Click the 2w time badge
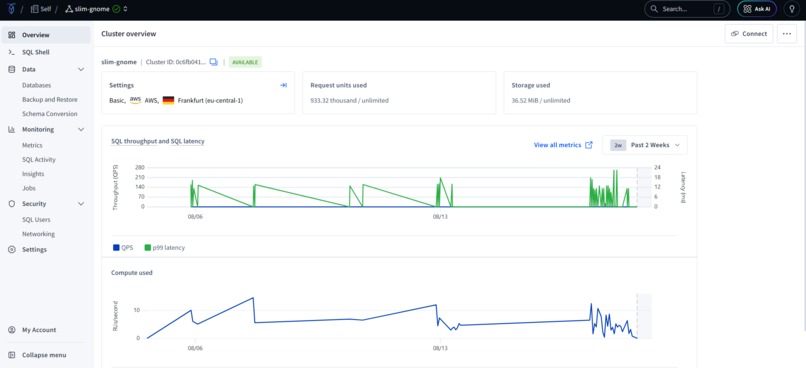This screenshot has width=806, height=368. 618,145
